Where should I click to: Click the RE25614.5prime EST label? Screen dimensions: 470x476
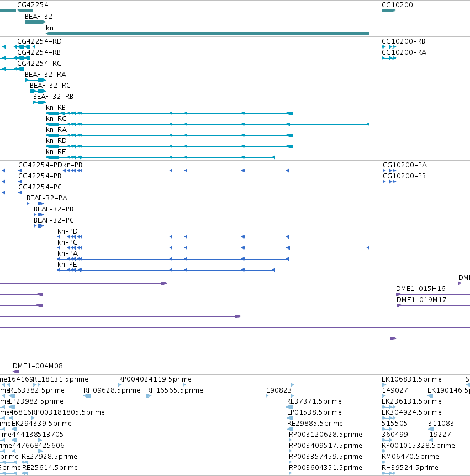(50, 468)
